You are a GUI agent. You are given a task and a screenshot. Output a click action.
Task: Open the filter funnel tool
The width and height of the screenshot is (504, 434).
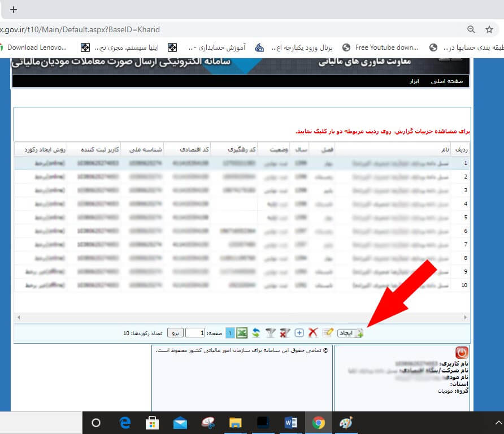pos(270,332)
